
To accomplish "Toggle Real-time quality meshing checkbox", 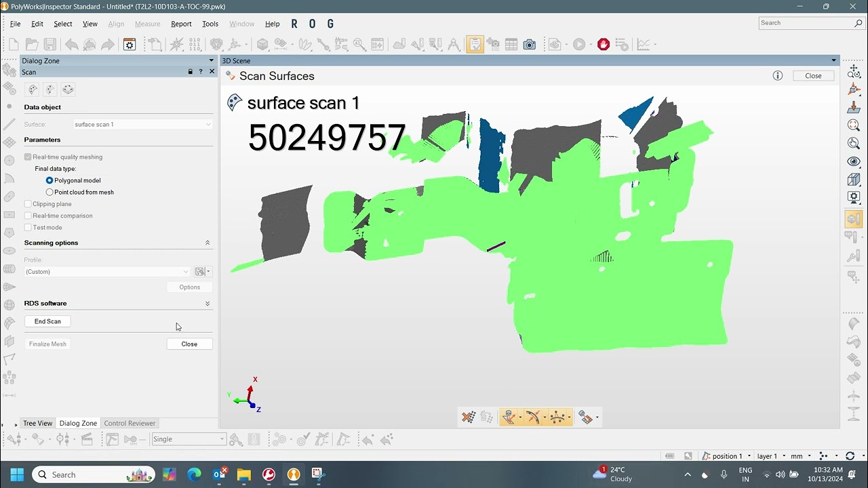I will tap(28, 157).
